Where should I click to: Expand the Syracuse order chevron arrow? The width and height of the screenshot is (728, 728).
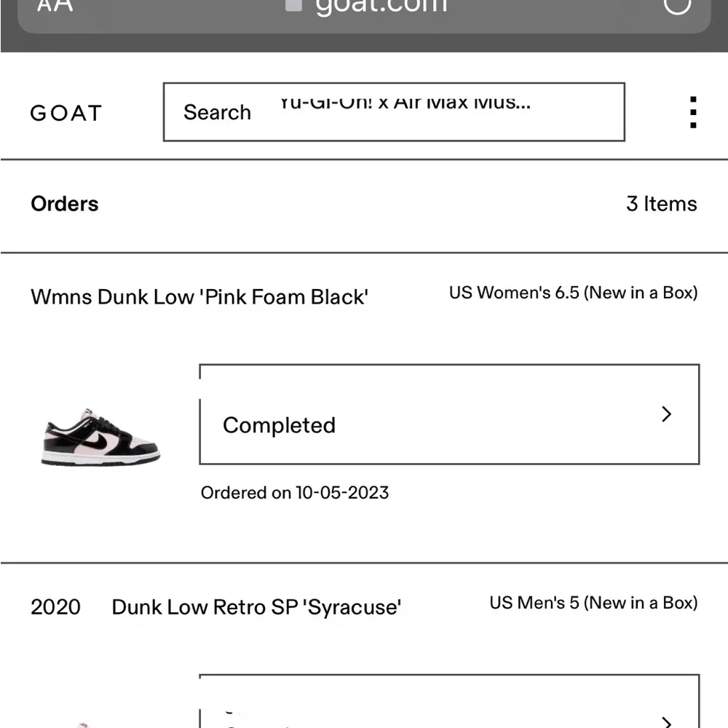(x=666, y=721)
